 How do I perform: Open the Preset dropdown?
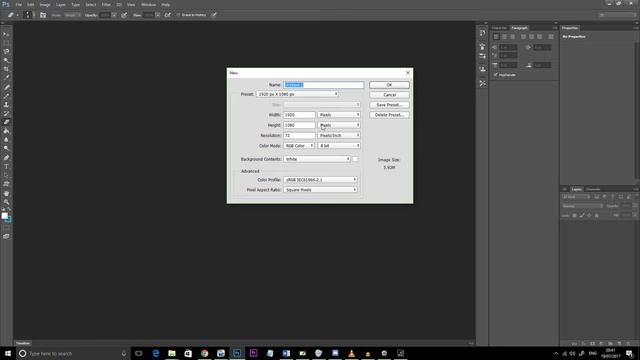click(x=297, y=94)
